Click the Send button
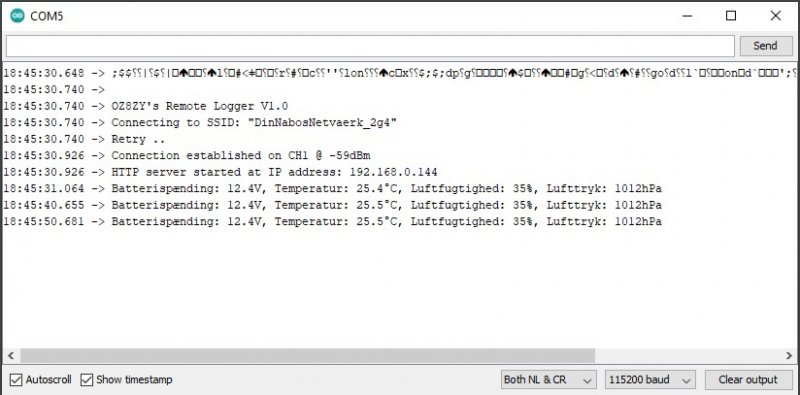 tap(765, 46)
